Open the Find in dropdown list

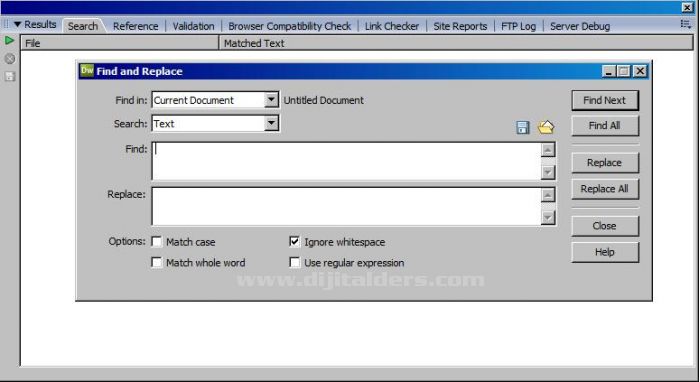[x=271, y=100]
